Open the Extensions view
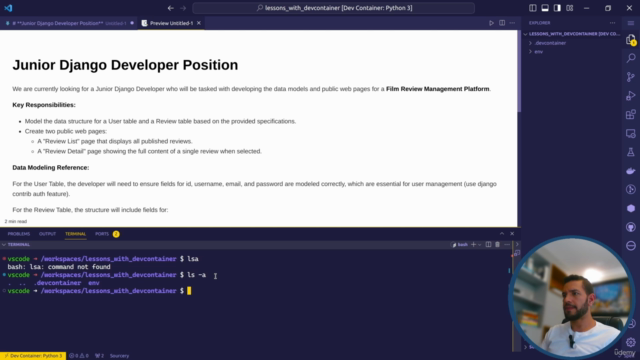The width and height of the screenshot is (640, 360). pos(631,114)
